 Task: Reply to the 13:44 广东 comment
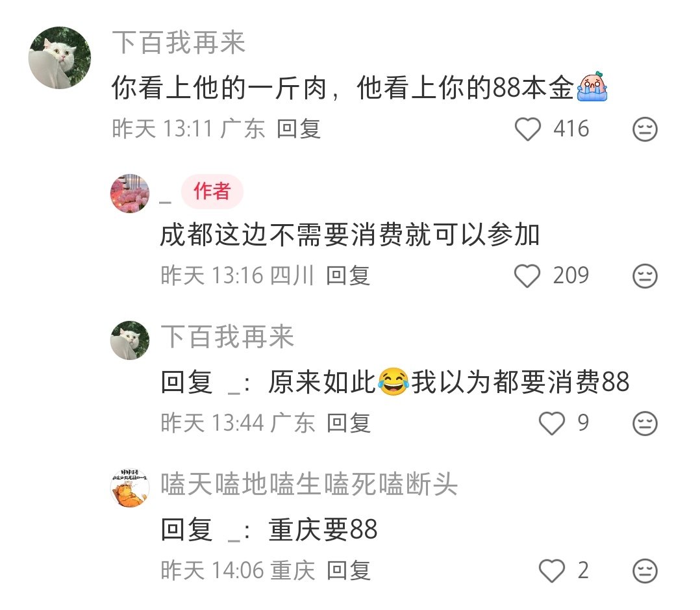pyautogui.click(x=348, y=422)
